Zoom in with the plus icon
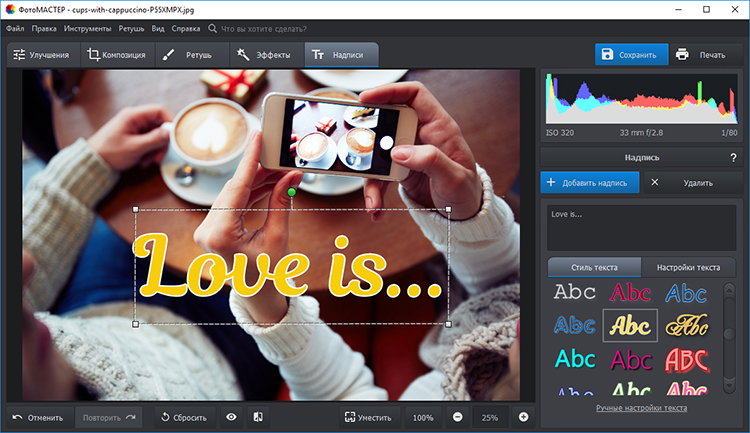The width and height of the screenshot is (750, 433). tap(523, 417)
